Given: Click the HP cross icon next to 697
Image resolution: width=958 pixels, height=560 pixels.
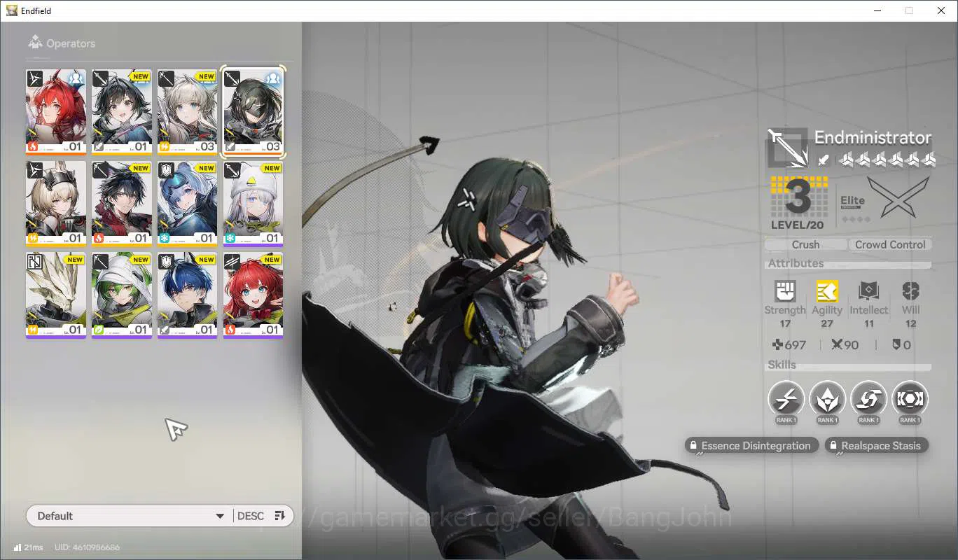Looking at the screenshot, I should point(777,344).
